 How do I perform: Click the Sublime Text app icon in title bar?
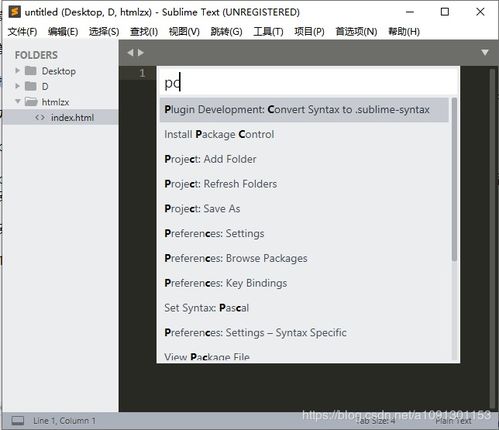coord(15,12)
